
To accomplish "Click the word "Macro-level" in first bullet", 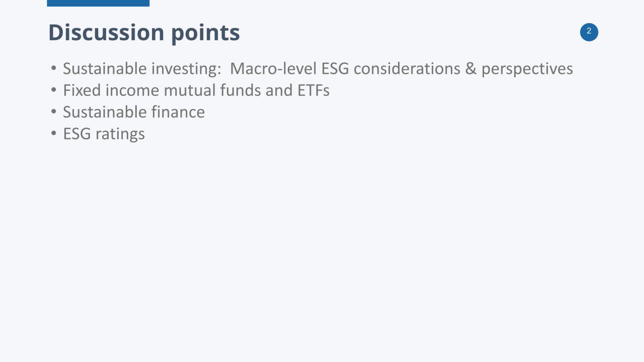I will pos(273,68).
